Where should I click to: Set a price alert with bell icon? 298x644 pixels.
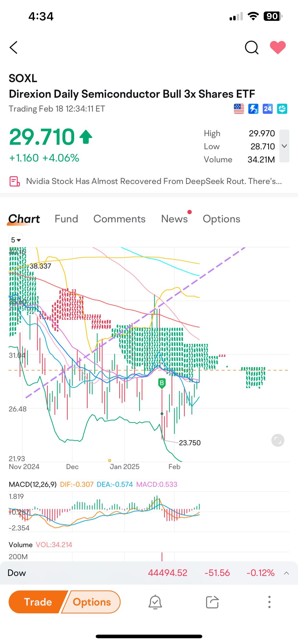(x=155, y=602)
